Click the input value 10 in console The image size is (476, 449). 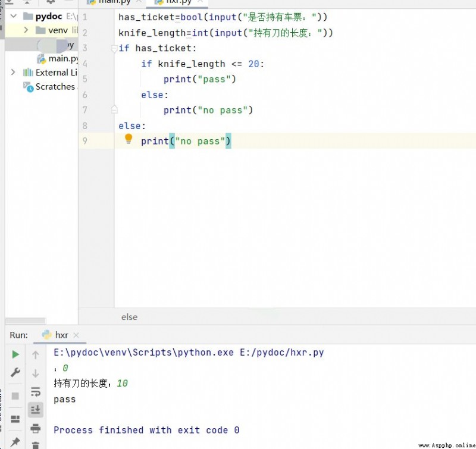pyautogui.click(x=123, y=384)
